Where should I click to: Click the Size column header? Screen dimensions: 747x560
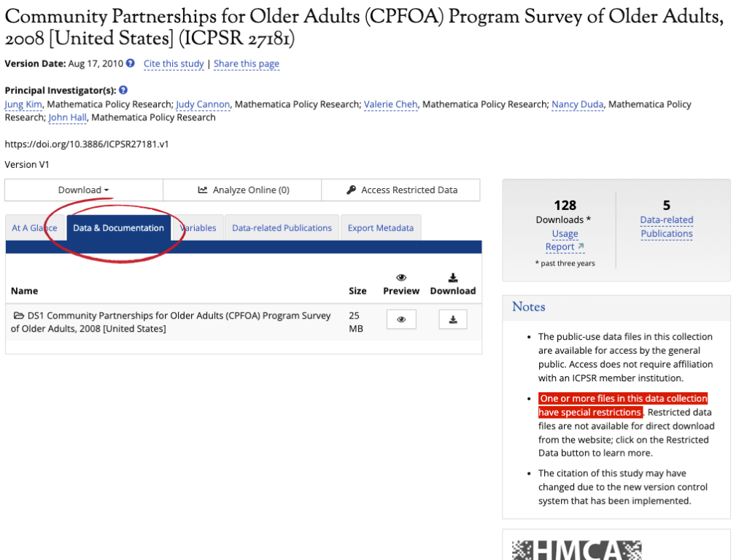pos(357,291)
